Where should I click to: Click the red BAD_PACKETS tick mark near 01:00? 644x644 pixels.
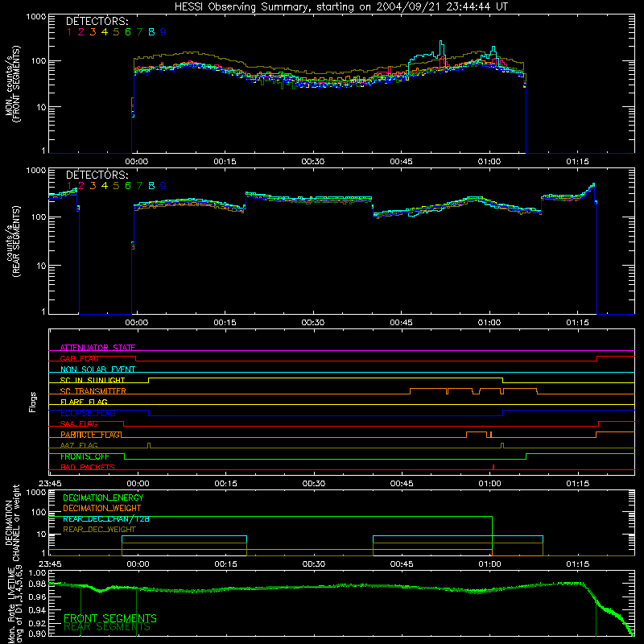pyautogui.click(x=493, y=467)
